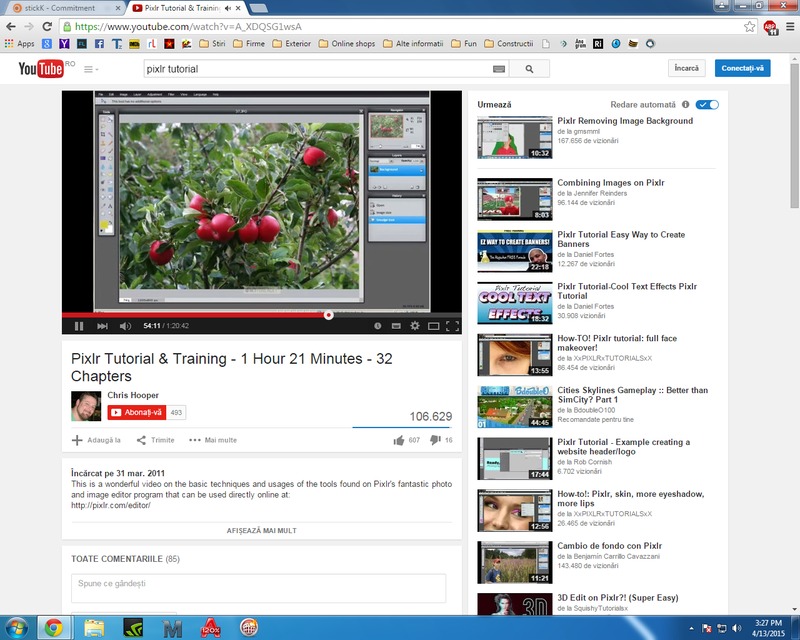Image resolution: width=800 pixels, height=640 pixels.
Task: Expand description with Afișează mai mult
Action: [262, 531]
